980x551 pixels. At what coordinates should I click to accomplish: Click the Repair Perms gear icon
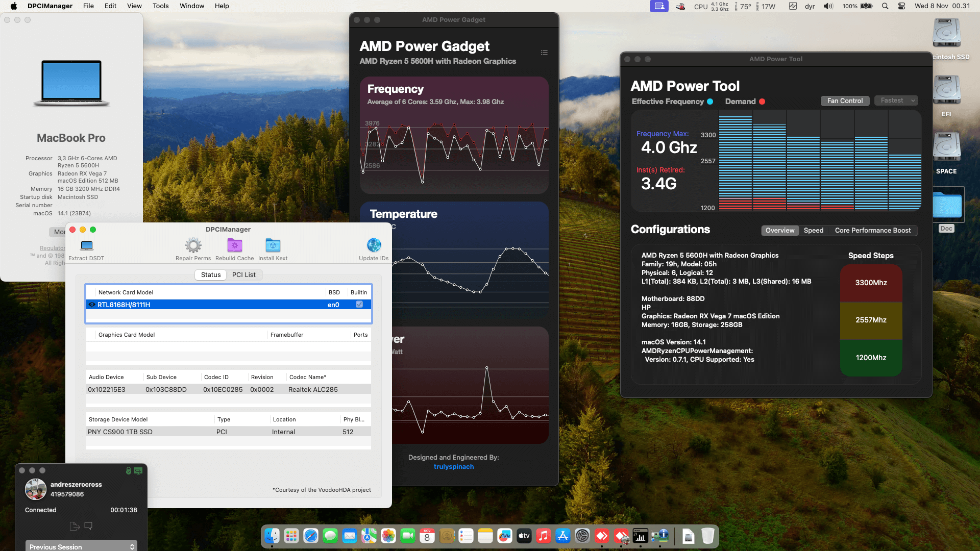193,245
